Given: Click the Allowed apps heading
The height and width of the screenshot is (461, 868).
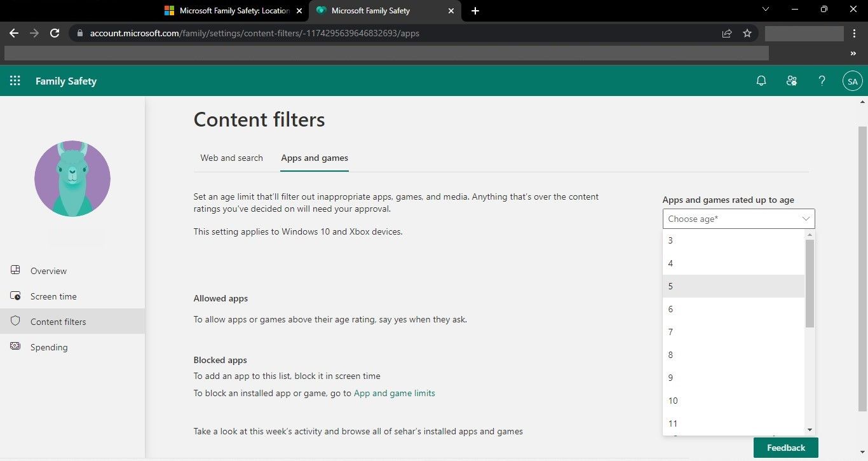Looking at the screenshot, I should [220, 298].
